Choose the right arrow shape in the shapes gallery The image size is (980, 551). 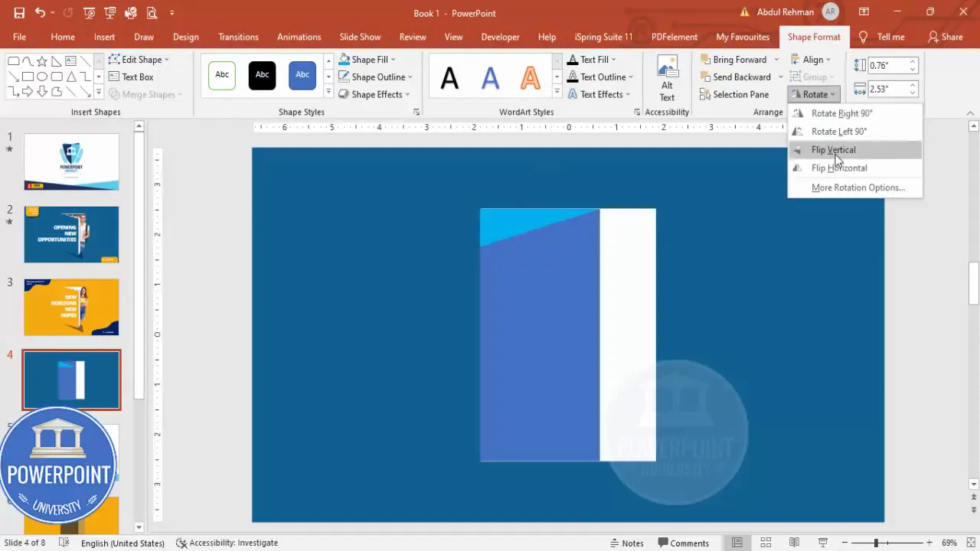28,92
